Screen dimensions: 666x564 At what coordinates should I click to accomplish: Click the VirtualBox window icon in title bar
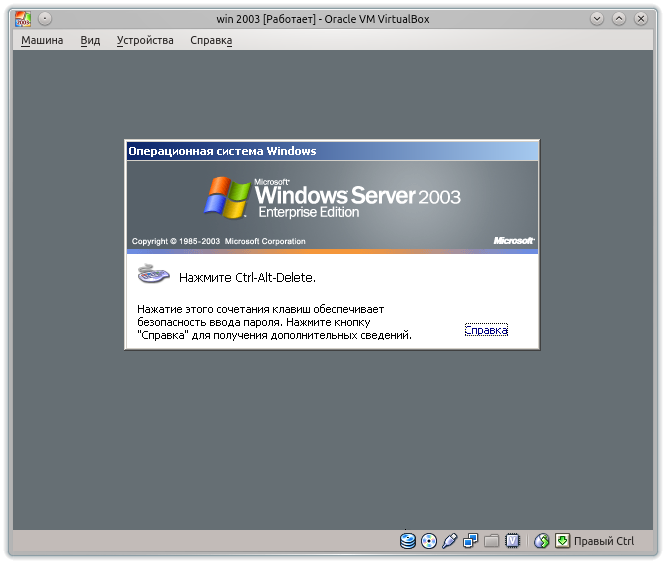23,19
